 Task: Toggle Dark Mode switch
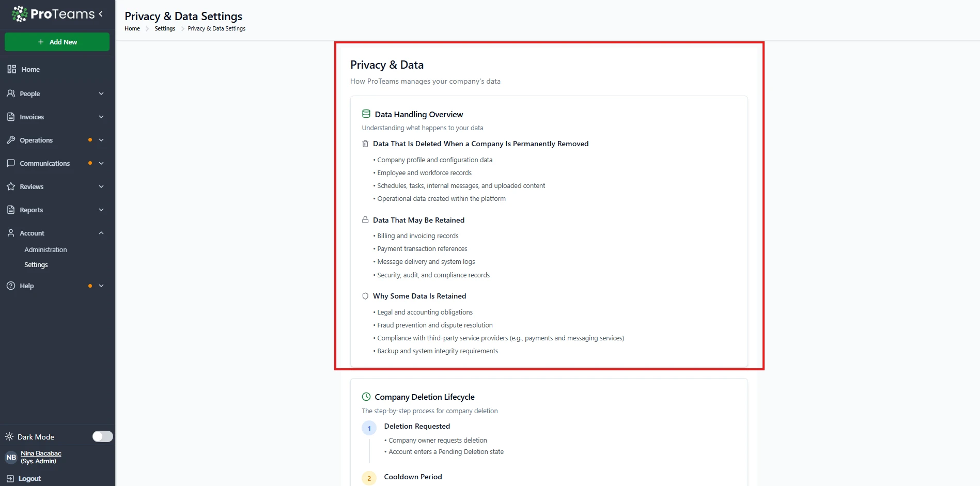[x=102, y=436]
